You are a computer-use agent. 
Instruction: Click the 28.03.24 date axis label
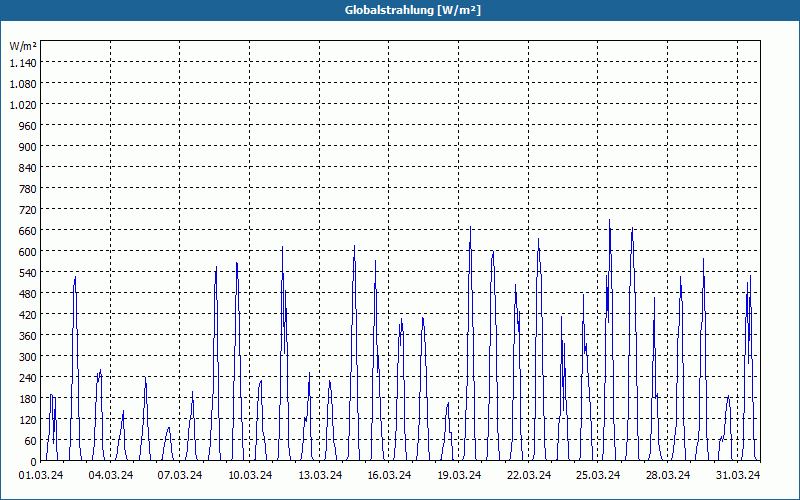668,475
